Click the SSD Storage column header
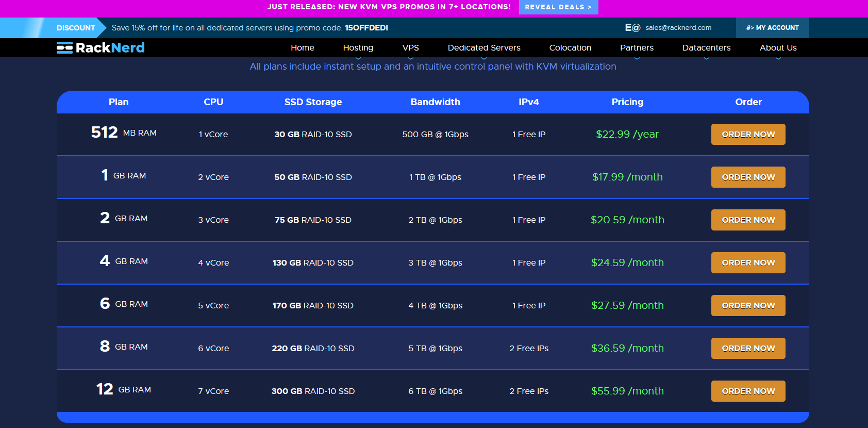 tap(313, 102)
